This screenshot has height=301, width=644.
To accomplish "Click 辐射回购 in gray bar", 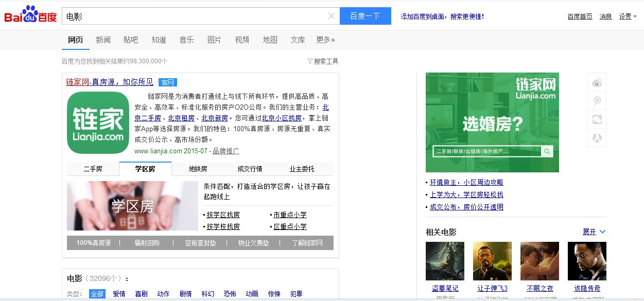I will [147, 243].
